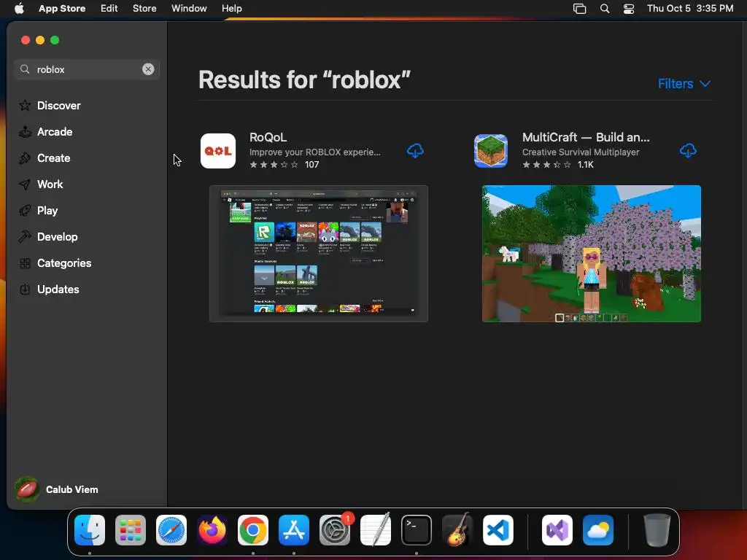Open Spotlight search in menu bar

click(x=605, y=8)
